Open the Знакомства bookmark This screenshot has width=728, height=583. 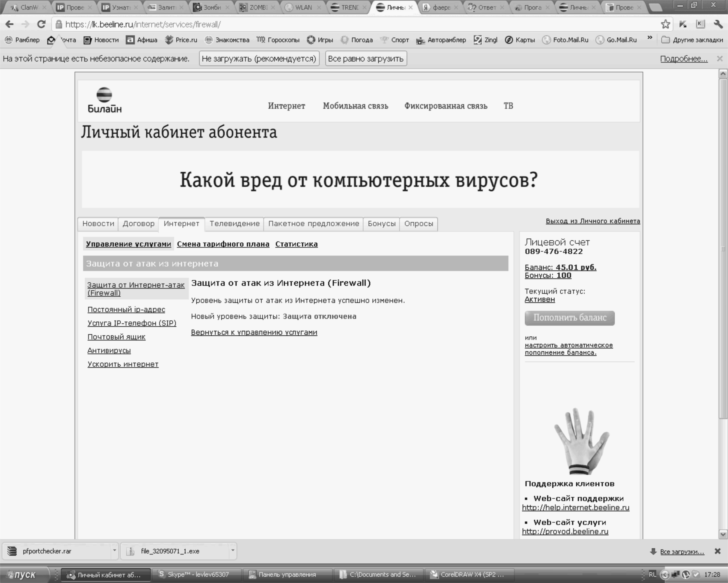pyautogui.click(x=227, y=40)
